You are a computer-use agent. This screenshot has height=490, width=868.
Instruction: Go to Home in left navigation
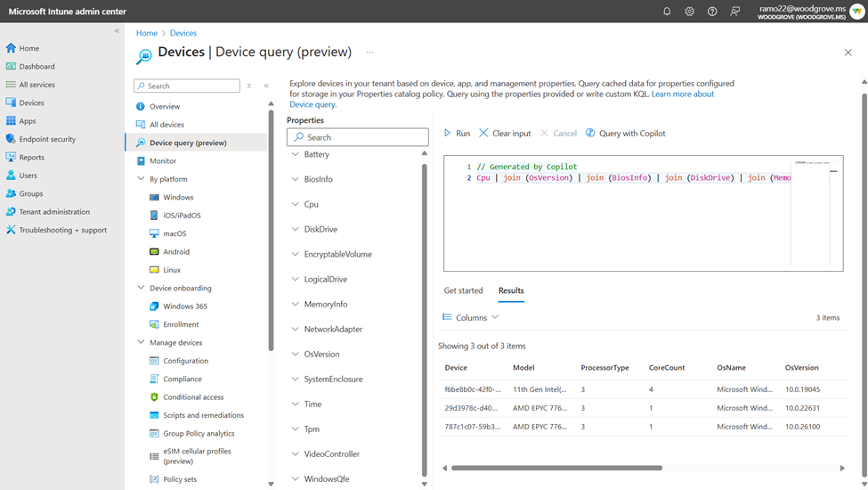click(x=28, y=48)
